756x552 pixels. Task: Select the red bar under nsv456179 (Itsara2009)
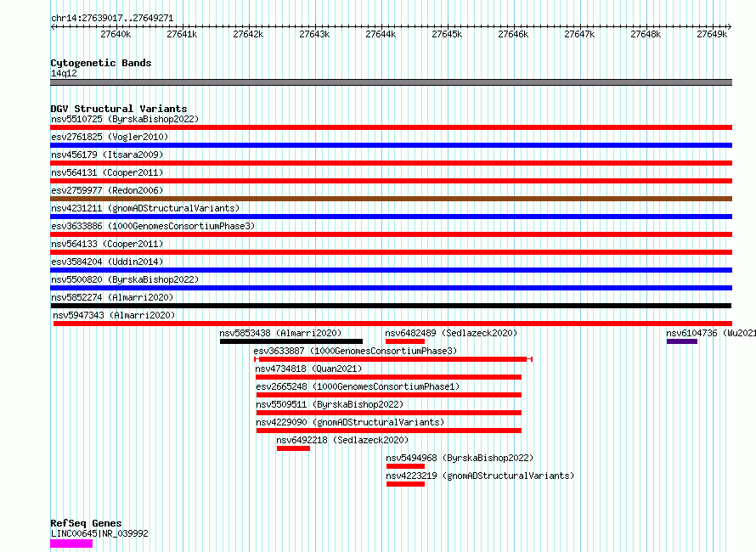[391, 163]
